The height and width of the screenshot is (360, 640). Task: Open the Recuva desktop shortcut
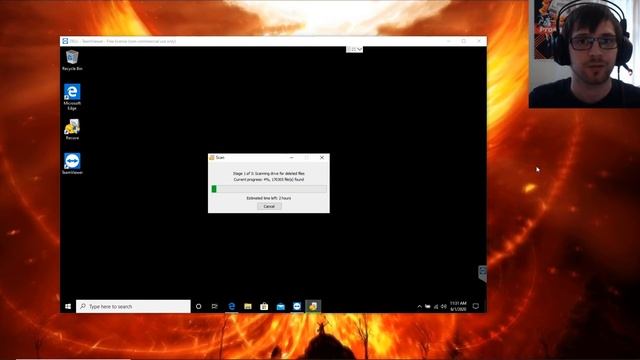coord(72,129)
